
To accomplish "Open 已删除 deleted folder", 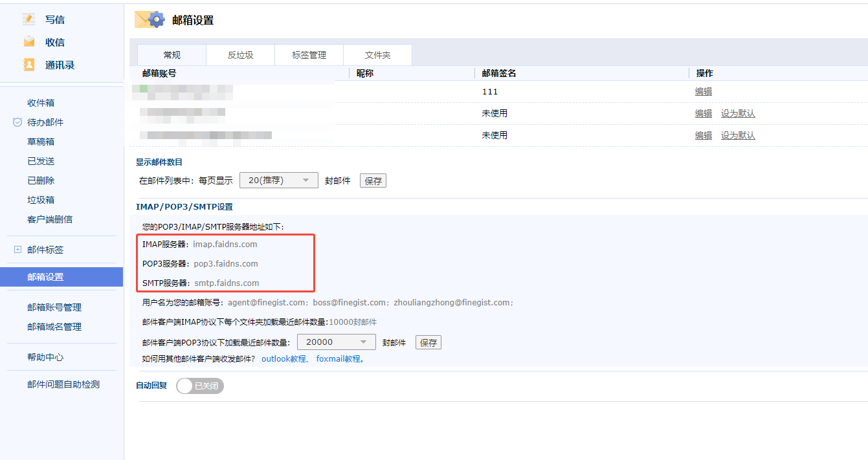I will (x=41, y=181).
